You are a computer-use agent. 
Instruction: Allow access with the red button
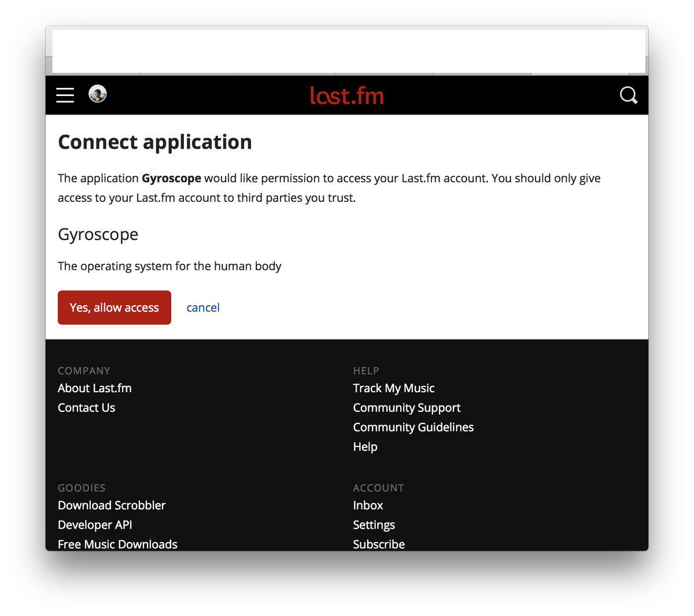pos(115,308)
